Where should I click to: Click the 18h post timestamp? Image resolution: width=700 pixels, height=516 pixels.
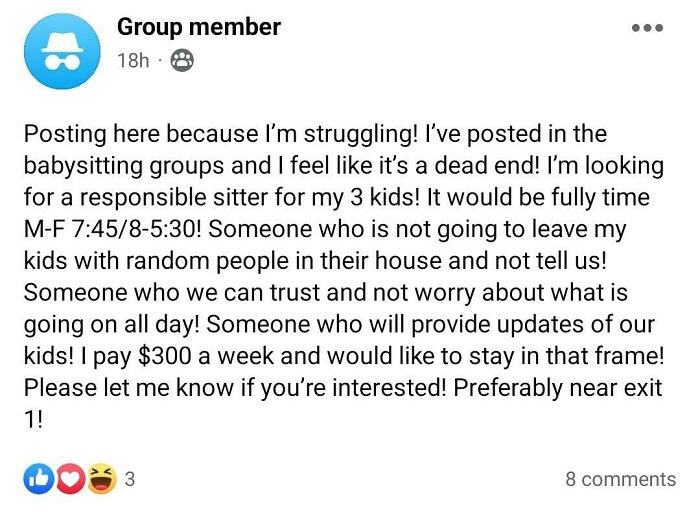click(x=133, y=61)
